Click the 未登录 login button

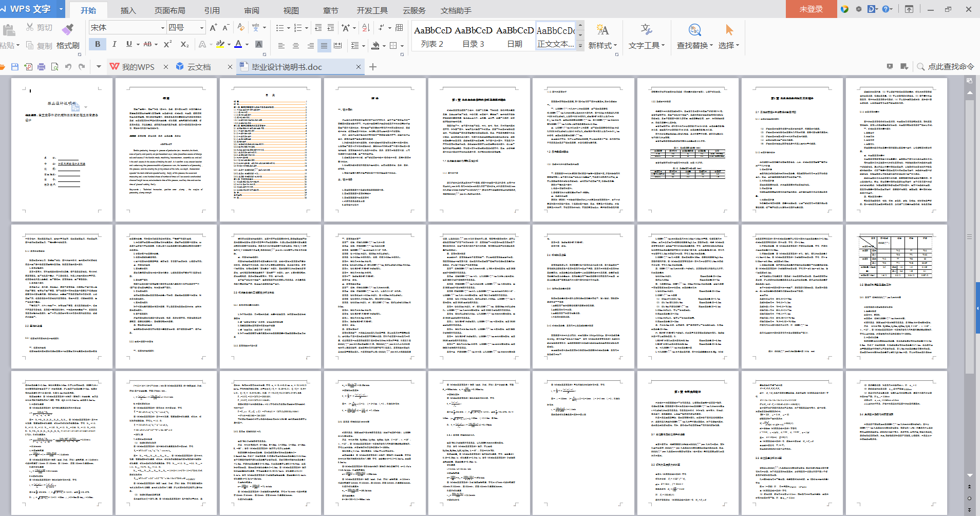pos(811,9)
